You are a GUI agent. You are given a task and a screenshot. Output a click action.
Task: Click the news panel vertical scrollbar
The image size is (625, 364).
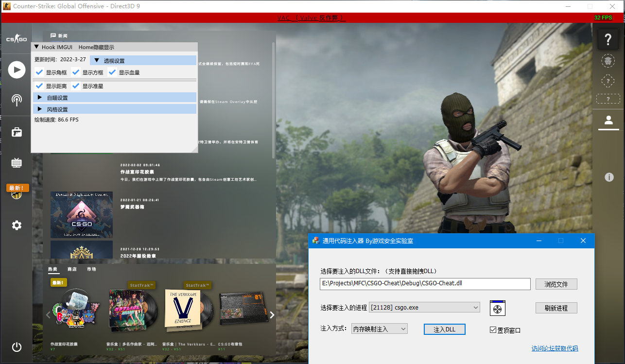pyautogui.click(x=273, y=100)
